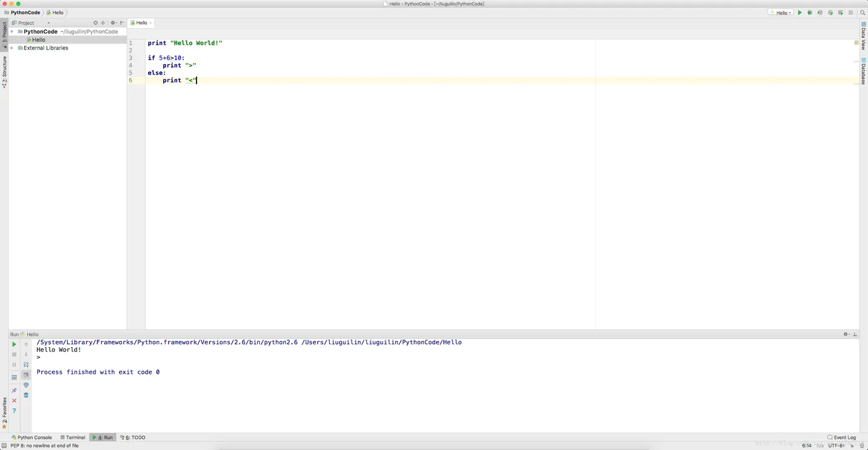The width and height of the screenshot is (868, 450).
Task: Clear all Run console output trash icon
Action: click(x=26, y=395)
